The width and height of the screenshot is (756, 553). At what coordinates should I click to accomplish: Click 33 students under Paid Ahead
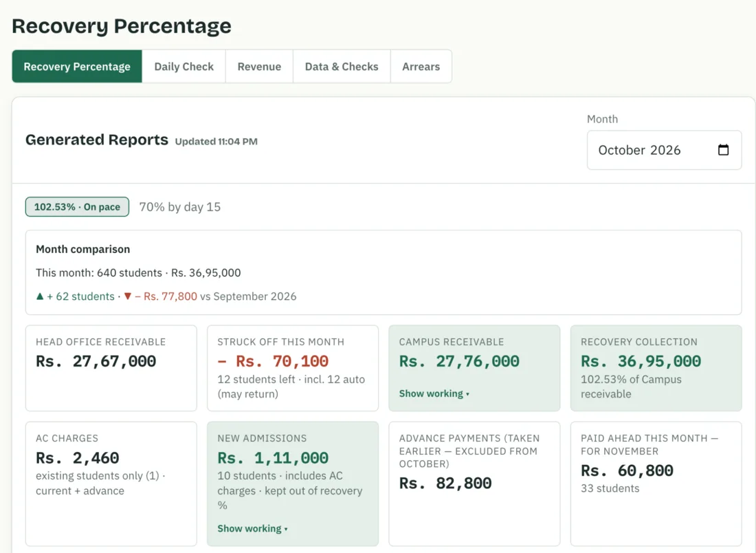click(x=610, y=488)
